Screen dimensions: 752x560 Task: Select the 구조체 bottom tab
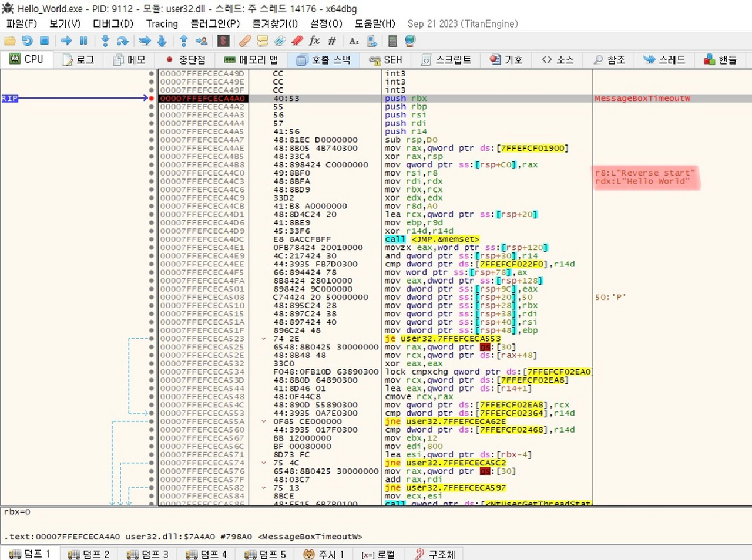point(435,554)
